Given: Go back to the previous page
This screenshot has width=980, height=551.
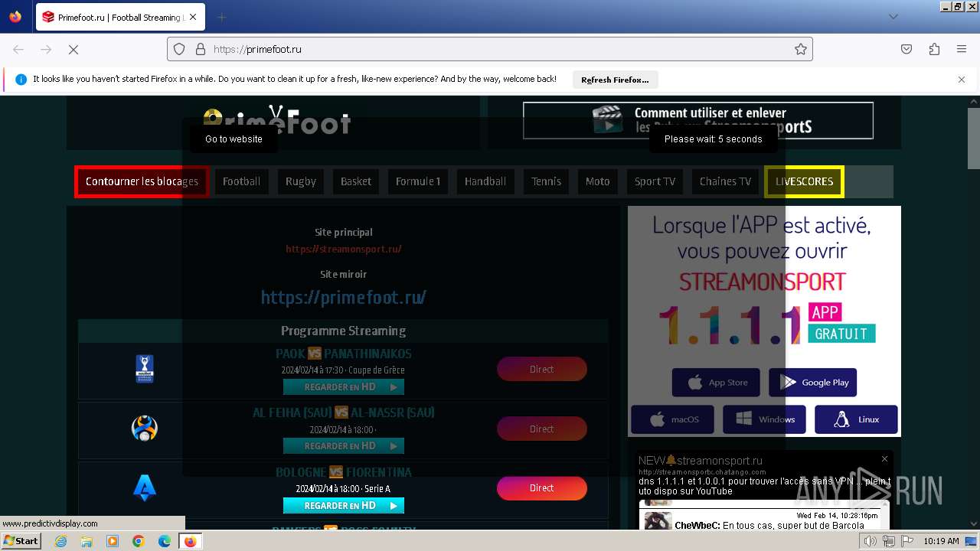Looking at the screenshot, I should point(18,49).
